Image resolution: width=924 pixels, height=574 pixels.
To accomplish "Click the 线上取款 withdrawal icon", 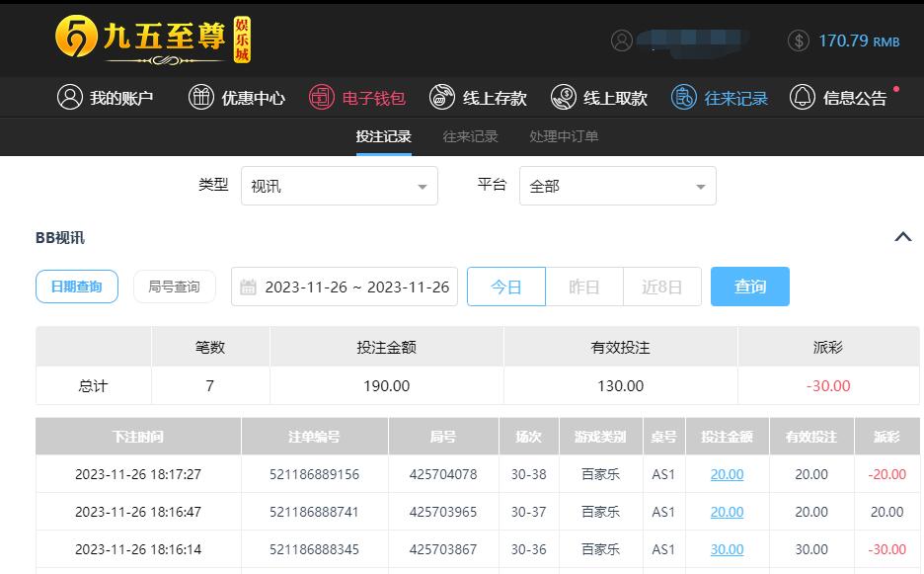I will (x=563, y=97).
